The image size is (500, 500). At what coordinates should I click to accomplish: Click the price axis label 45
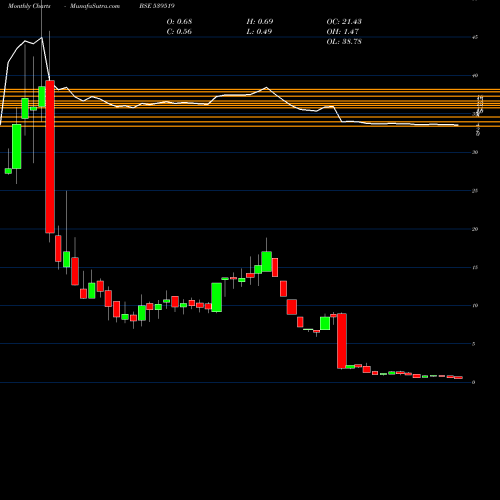pyautogui.click(x=475, y=37)
